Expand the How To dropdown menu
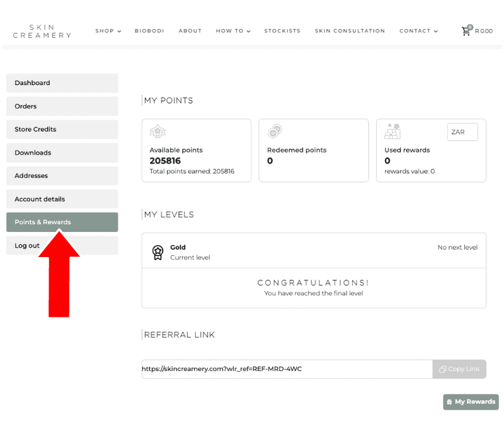The width and height of the screenshot is (504, 441). coord(233,31)
